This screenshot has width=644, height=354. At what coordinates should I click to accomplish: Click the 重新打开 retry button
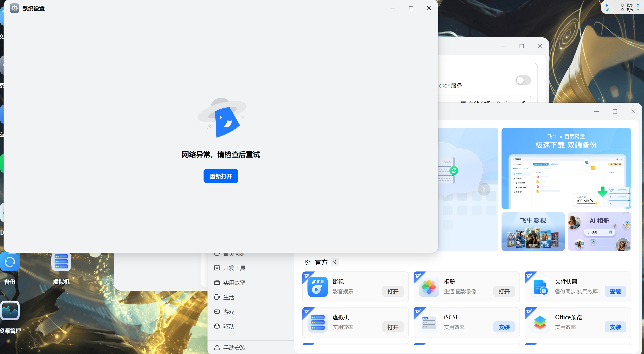coord(221,176)
